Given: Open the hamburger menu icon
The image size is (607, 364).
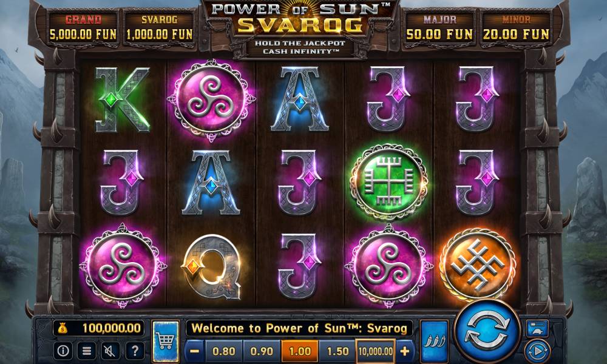Looking at the screenshot, I should (x=87, y=351).
